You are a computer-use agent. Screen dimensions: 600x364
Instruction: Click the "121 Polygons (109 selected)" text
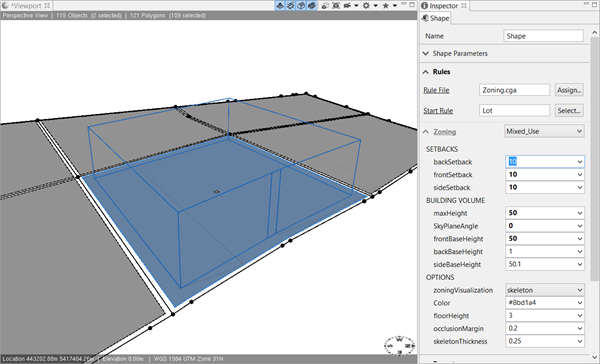[168, 16]
